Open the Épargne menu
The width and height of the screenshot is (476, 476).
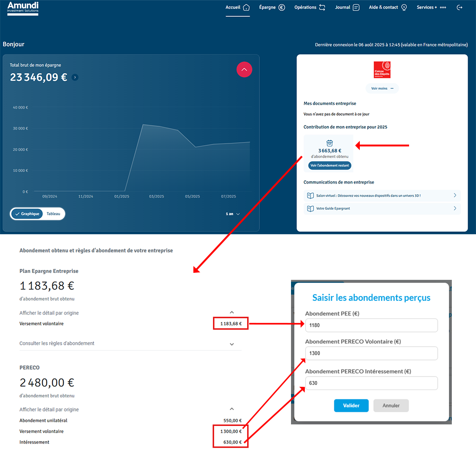pyautogui.click(x=271, y=7)
